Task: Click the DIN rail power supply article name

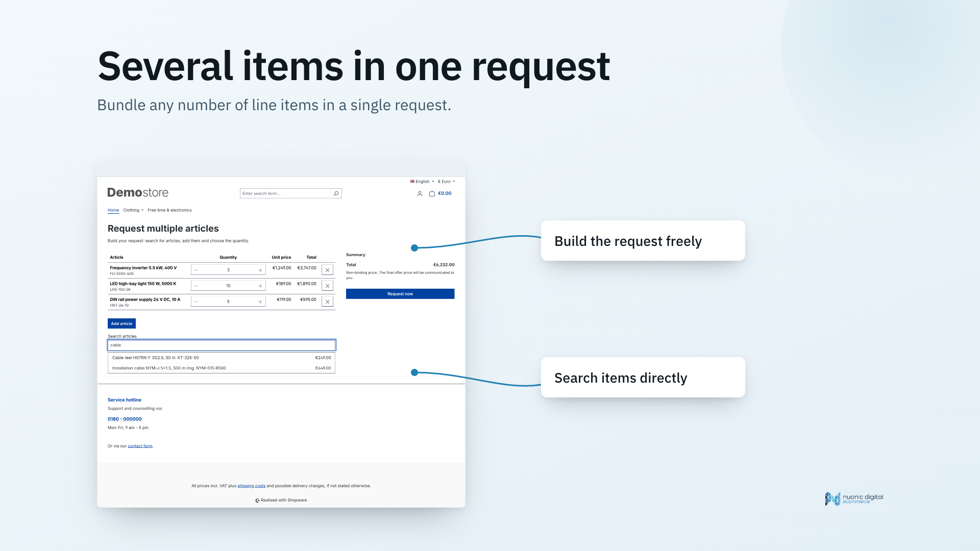Action: click(145, 299)
